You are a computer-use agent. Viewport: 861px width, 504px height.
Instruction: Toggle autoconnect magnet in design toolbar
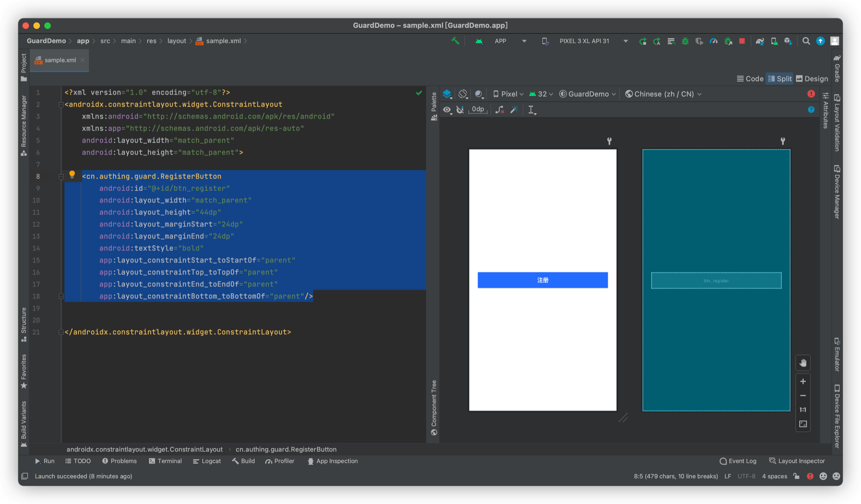460,110
